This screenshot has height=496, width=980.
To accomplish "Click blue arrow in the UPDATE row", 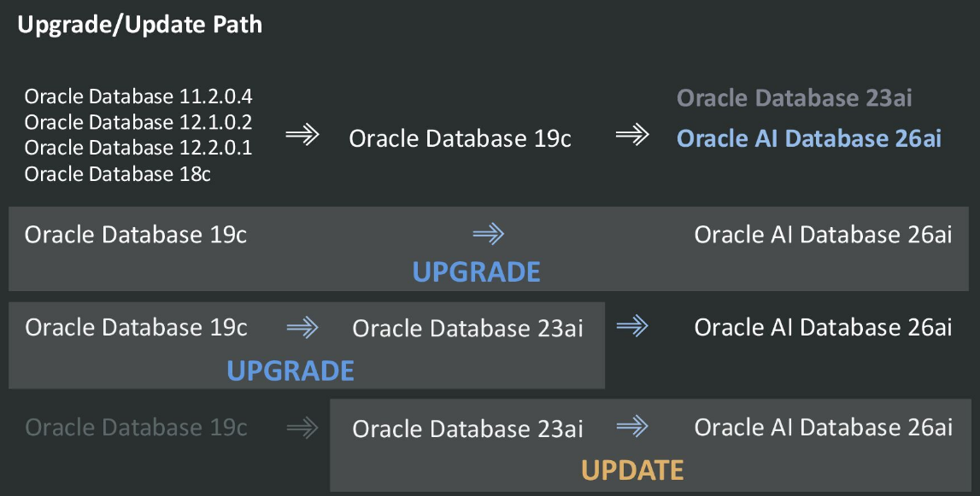I will click(x=632, y=425).
